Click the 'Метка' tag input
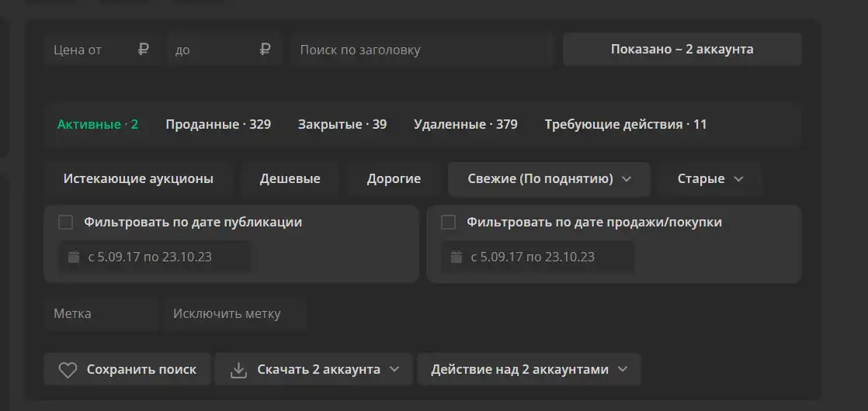Viewport: 868px width, 411px height. 101,314
